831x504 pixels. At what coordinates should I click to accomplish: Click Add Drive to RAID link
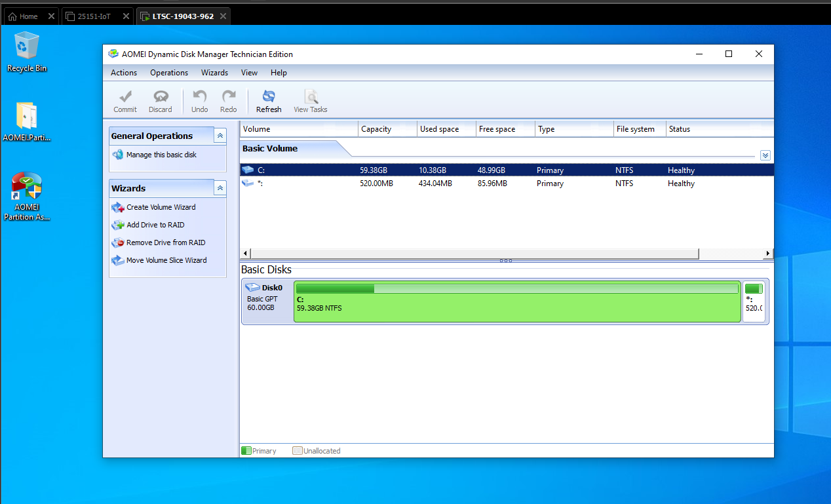tap(155, 225)
